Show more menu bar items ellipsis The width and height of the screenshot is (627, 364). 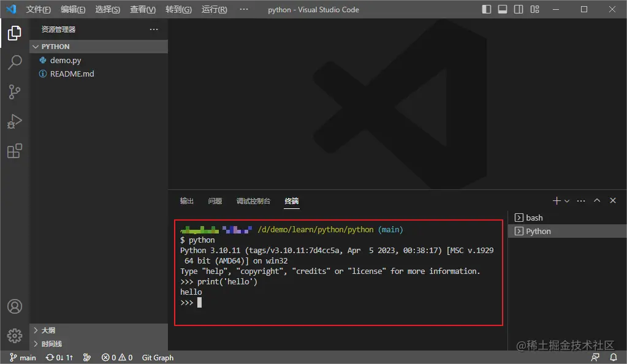click(x=244, y=9)
